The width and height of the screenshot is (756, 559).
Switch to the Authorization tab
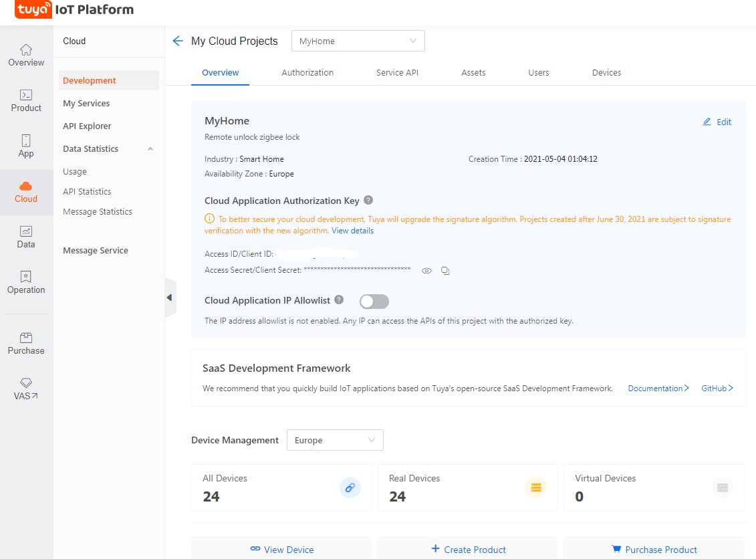point(307,72)
